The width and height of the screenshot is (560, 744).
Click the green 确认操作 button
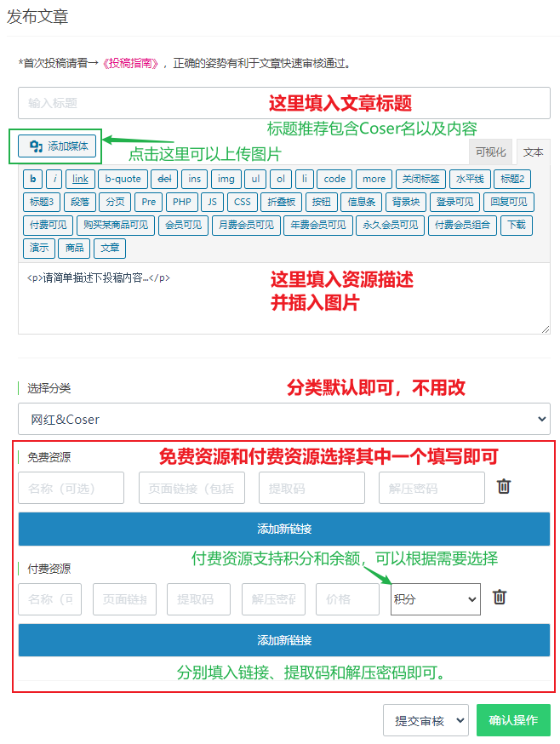pos(513,720)
